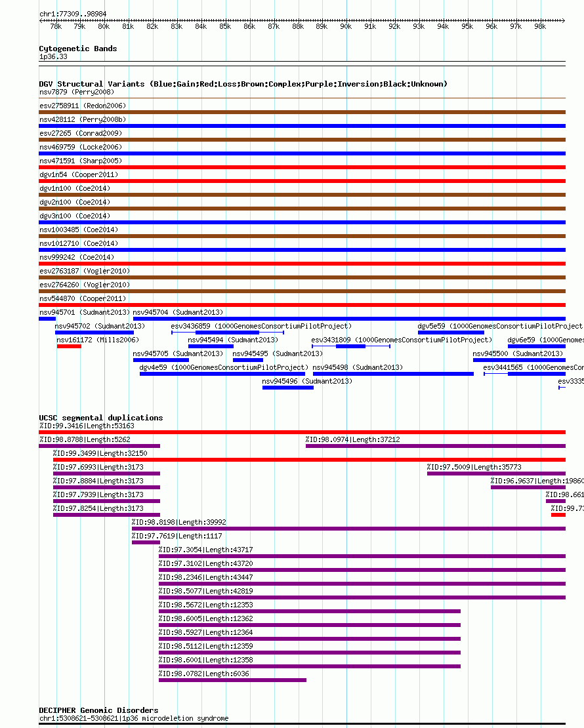Screen dimensions: 584x728
Task: Click the esv3431809 1000Genomes variant label
Action: (x=402, y=340)
